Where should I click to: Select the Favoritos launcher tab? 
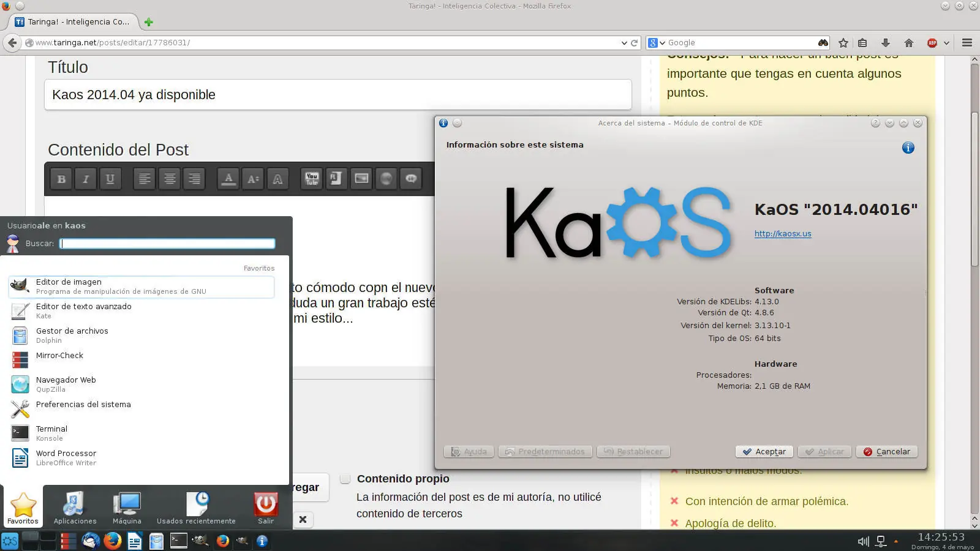tap(23, 508)
